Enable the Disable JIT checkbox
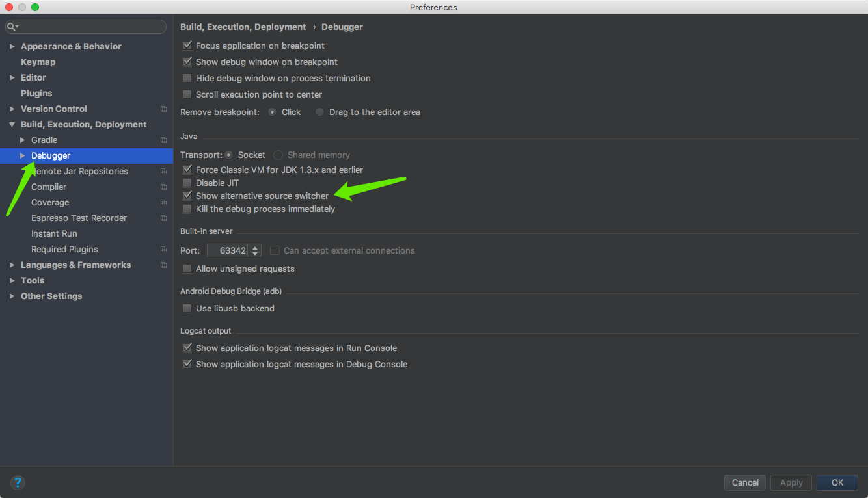The image size is (868, 498). click(187, 183)
